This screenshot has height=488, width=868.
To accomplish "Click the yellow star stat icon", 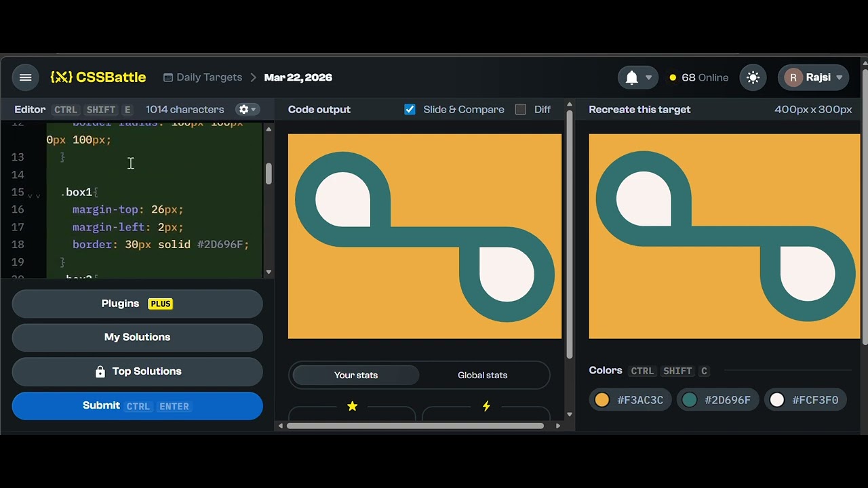I will pyautogui.click(x=352, y=406).
